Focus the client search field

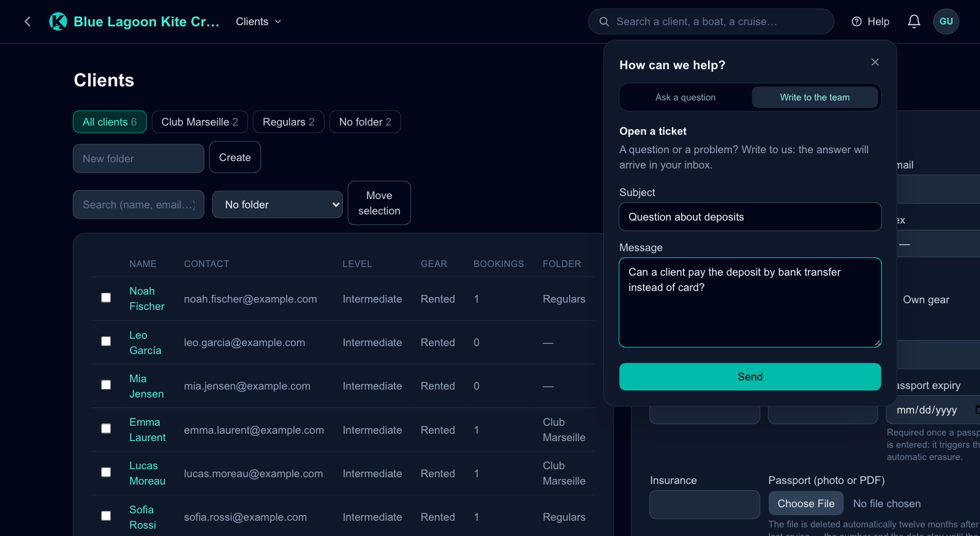coord(138,205)
